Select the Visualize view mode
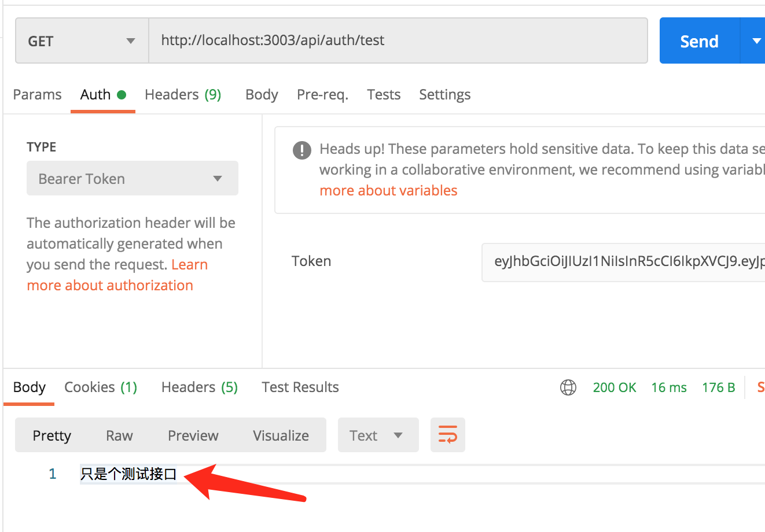Viewport: 765px width, 532px height. click(x=281, y=435)
